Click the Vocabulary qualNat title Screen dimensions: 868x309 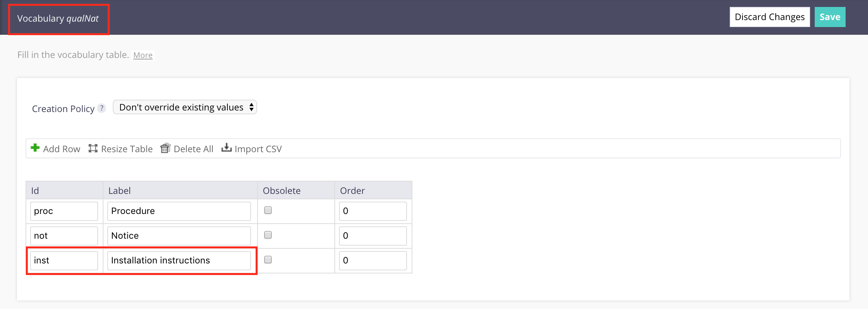click(x=58, y=19)
